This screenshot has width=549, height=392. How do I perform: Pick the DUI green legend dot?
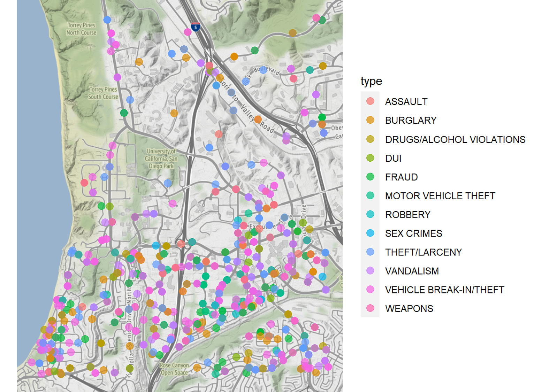point(370,158)
